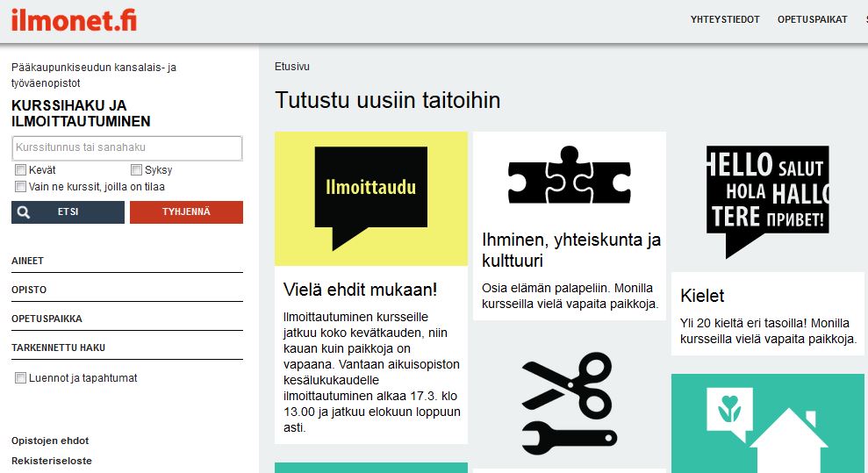
Task: Expand the Opisto filter section
Action: (29, 290)
